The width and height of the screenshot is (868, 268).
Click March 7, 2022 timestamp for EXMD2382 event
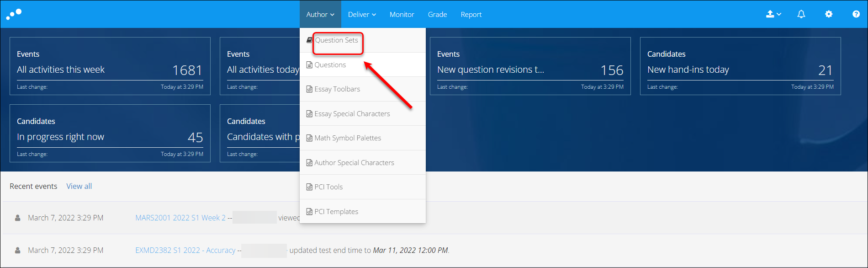click(x=66, y=250)
